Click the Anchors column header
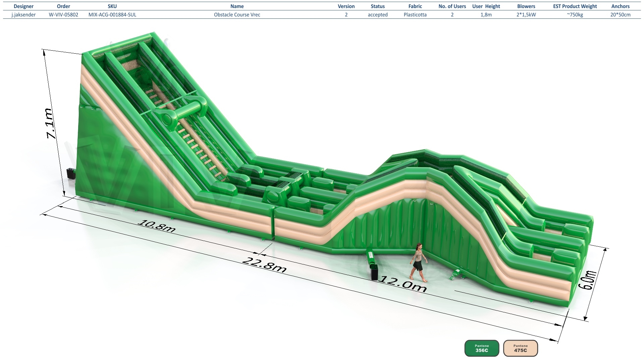This screenshot has height=362, width=644. coord(620,6)
